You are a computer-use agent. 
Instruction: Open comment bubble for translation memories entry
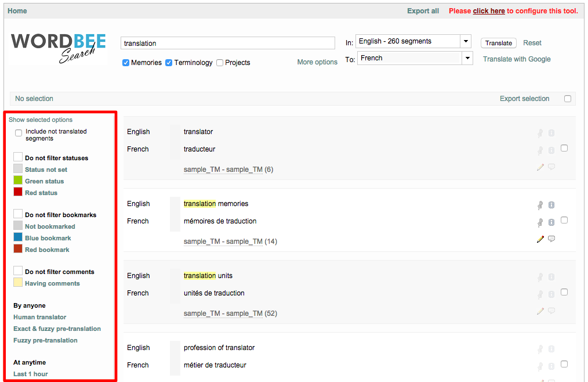click(x=551, y=239)
